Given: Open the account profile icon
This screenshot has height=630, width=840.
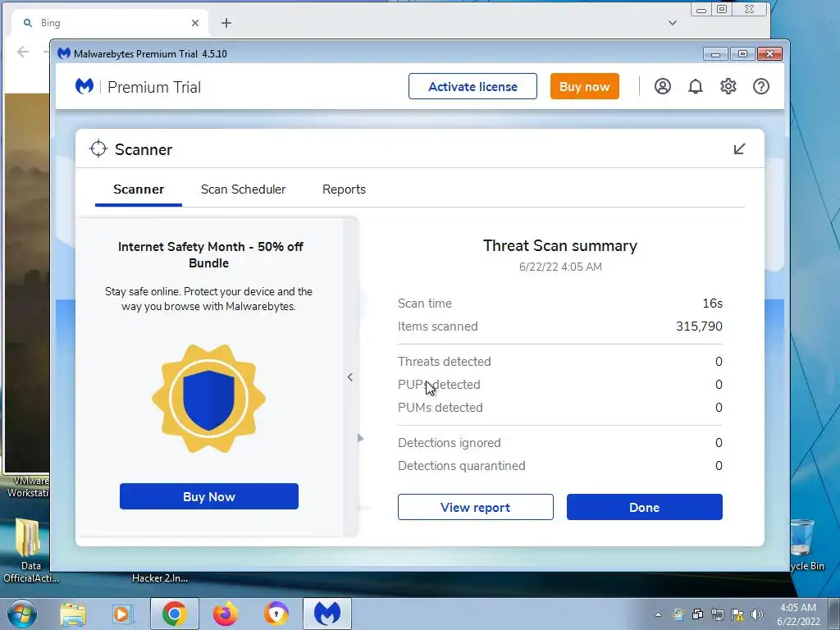Looking at the screenshot, I should [x=662, y=86].
